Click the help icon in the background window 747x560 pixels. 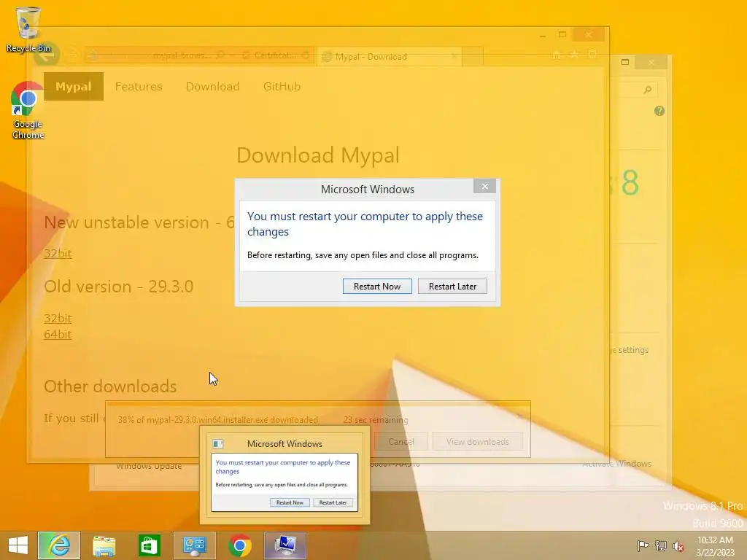pyautogui.click(x=659, y=111)
